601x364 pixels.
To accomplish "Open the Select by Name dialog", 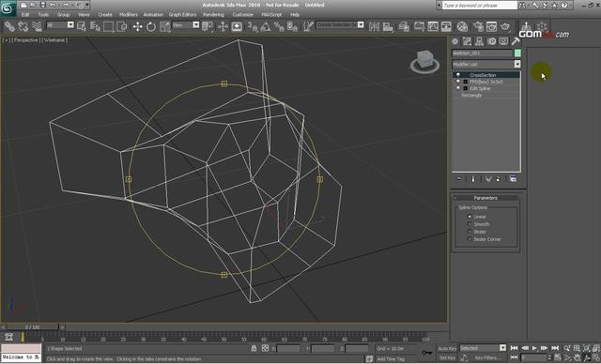I will pos(95,26).
